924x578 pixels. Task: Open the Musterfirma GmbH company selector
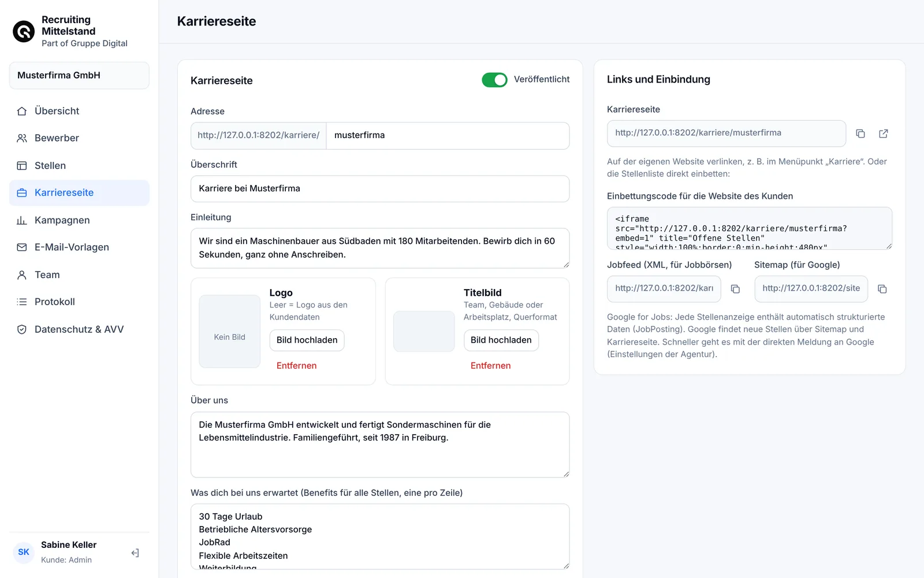[x=79, y=76]
